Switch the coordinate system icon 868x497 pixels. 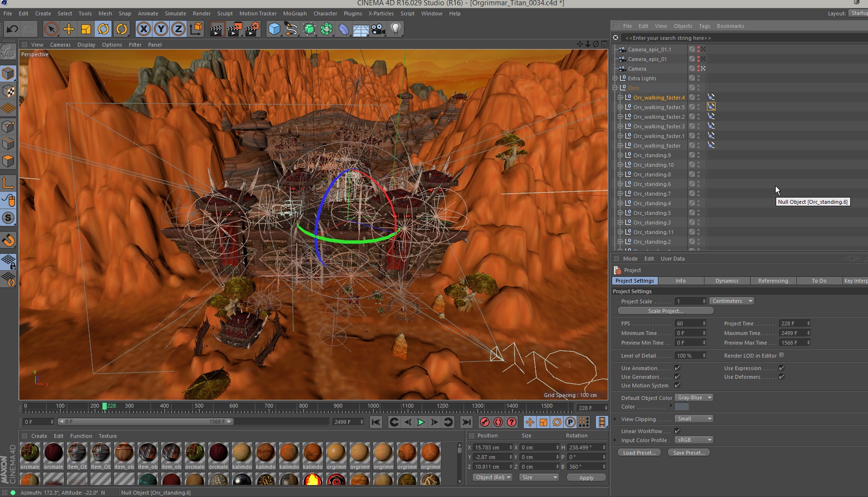[196, 29]
